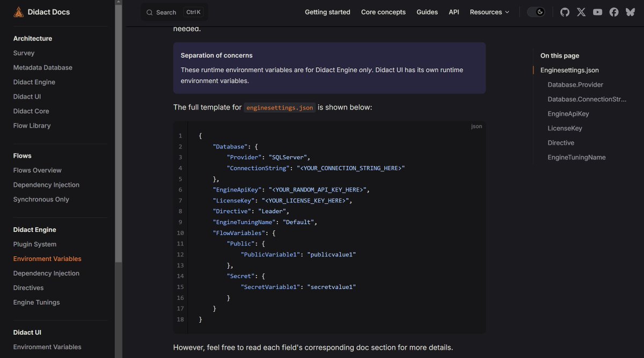This screenshot has width=644, height=358.
Task: Toggle the dark mode switch
Action: click(x=536, y=12)
